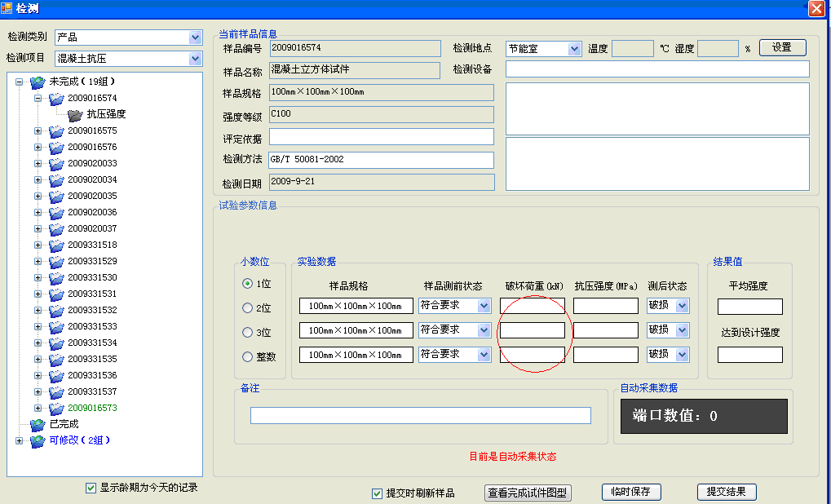Toggle the 提交时刷新样品 checkbox
Screen dimensions: 831x504
tap(377, 493)
